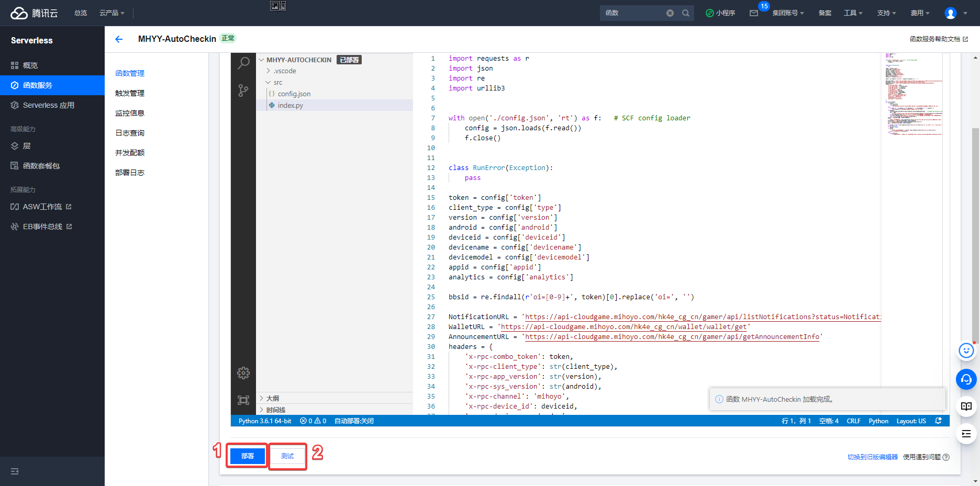Image resolution: width=980 pixels, height=486 pixels.
Task: Toggle auto-deploy status in status bar
Action: 354,421
